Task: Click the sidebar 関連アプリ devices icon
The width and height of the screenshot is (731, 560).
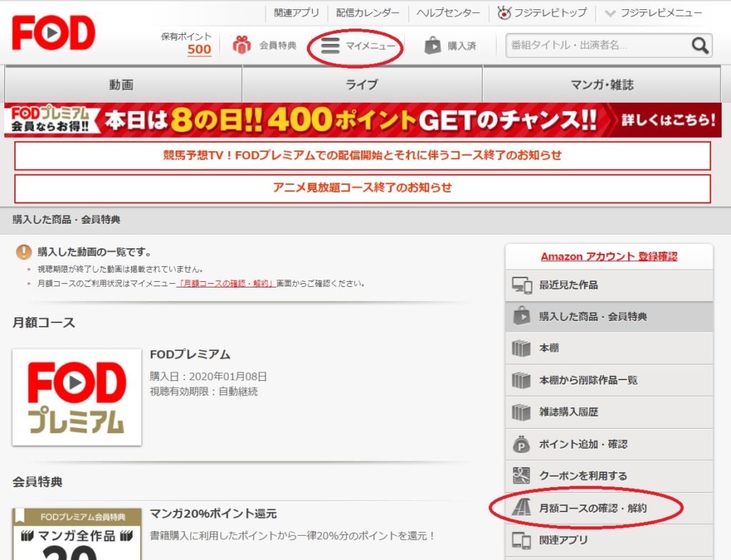Action: (521, 540)
